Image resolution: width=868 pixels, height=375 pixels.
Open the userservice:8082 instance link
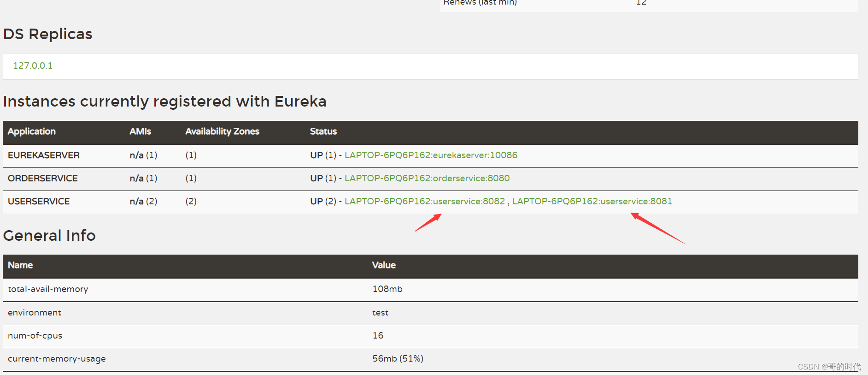click(424, 202)
